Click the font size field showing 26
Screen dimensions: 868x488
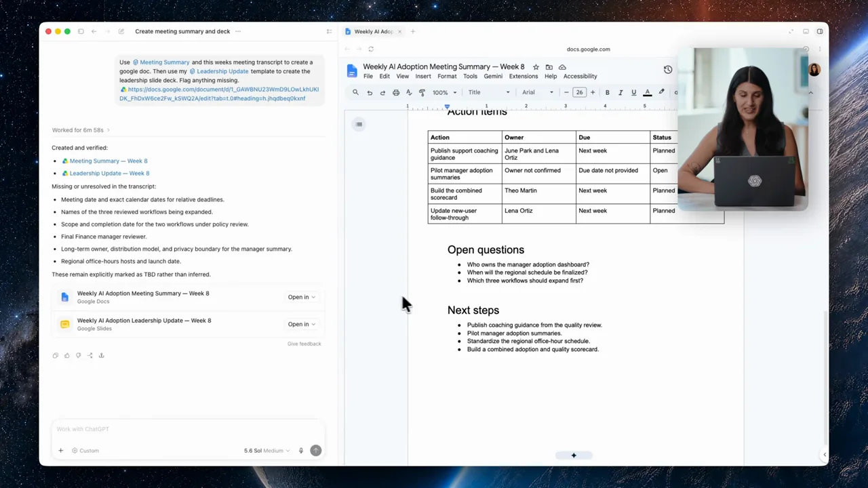click(579, 93)
